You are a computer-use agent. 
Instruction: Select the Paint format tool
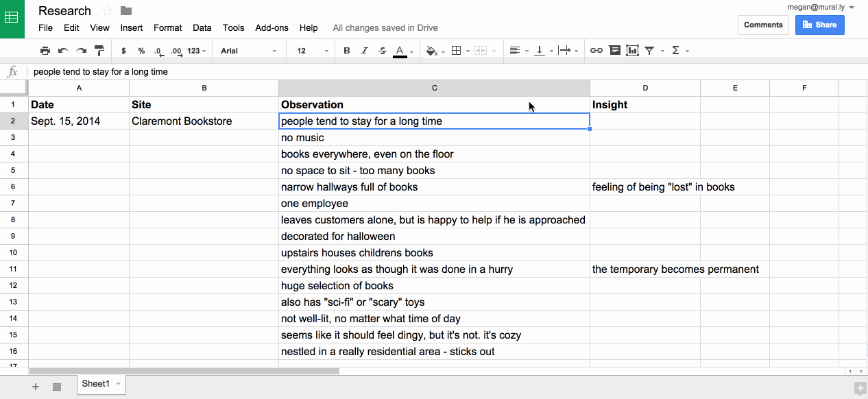pyautogui.click(x=99, y=51)
